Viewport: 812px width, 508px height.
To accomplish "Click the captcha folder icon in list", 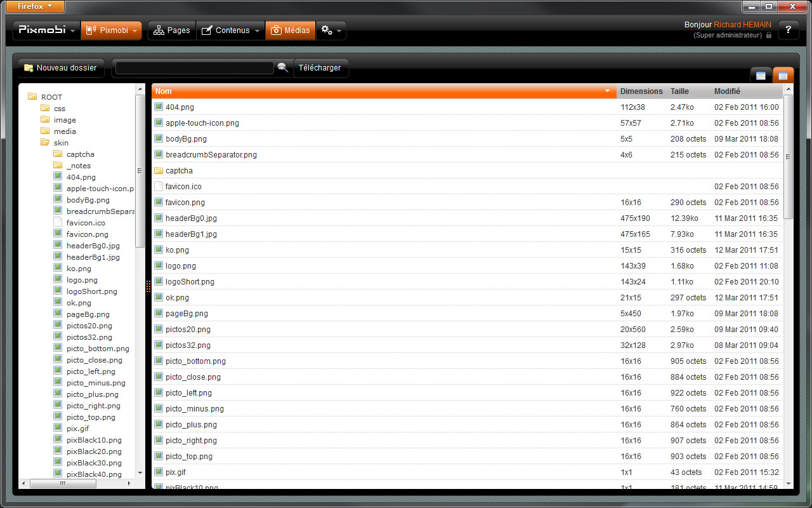I will click(159, 170).
